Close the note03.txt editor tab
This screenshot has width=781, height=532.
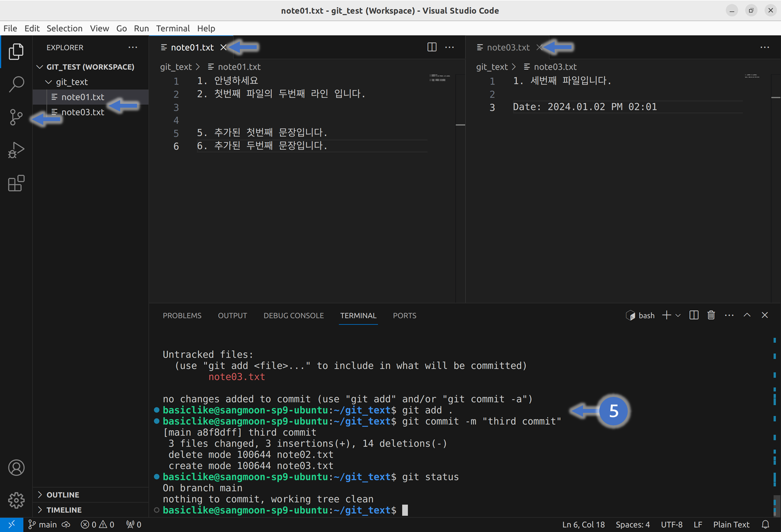click(539, 47)
